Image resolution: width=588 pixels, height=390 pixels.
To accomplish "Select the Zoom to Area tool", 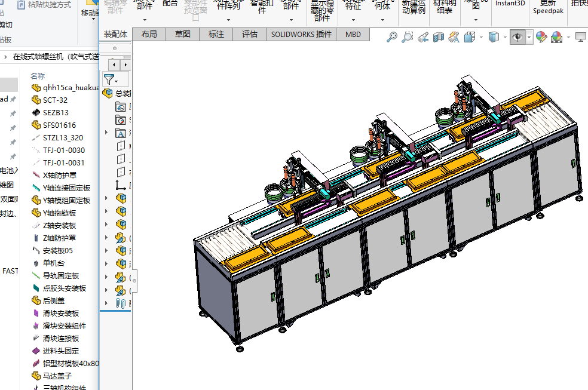I will 407,38.
